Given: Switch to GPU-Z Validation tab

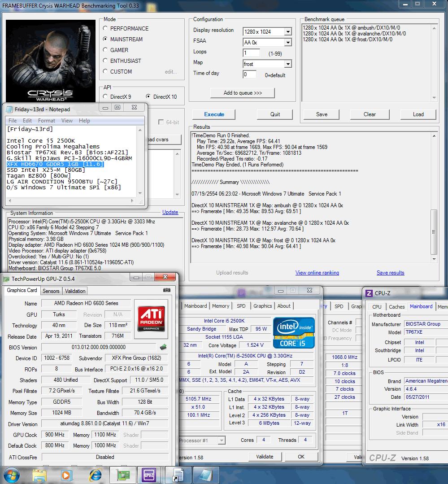Looking at the screenshot, I should 75,291.
